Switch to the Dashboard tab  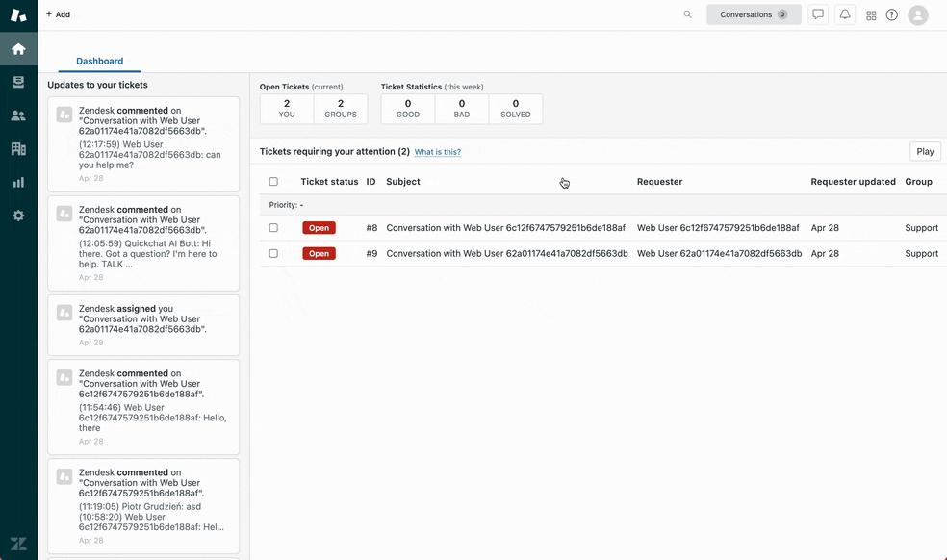click(99, 61)
